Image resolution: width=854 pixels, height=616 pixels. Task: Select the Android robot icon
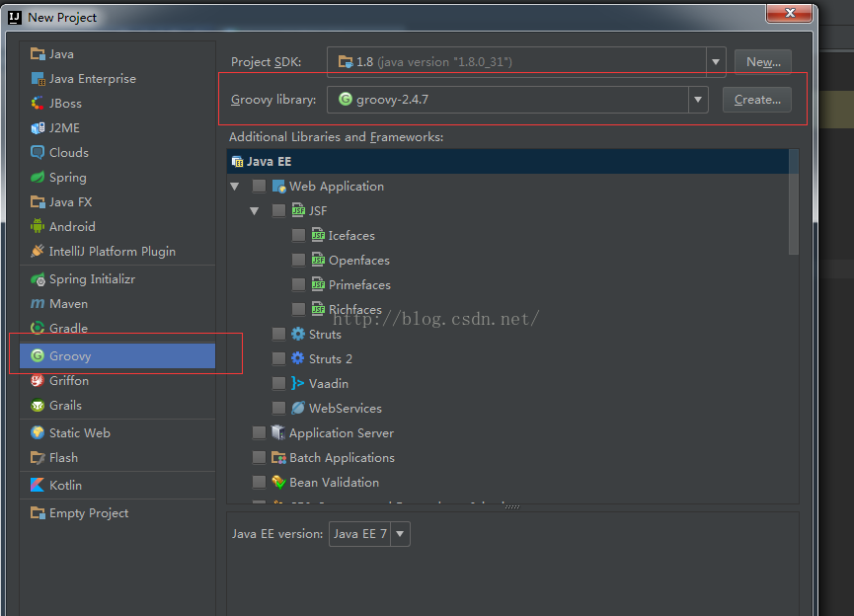coord(38,227)
